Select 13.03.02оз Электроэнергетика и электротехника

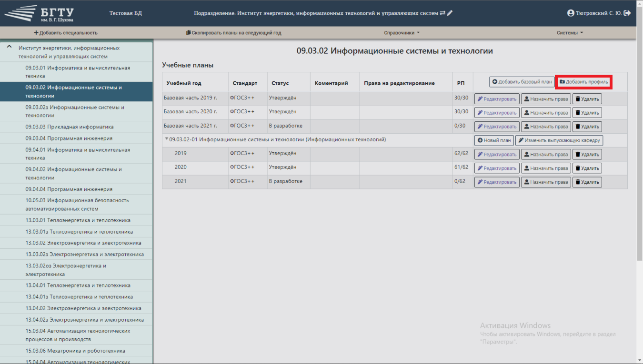(x=76, y=270)
